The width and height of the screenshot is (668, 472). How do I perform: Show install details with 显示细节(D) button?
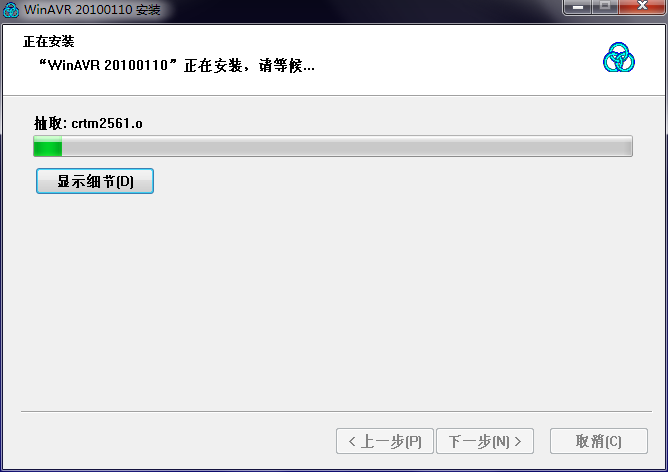pos(95,181)
